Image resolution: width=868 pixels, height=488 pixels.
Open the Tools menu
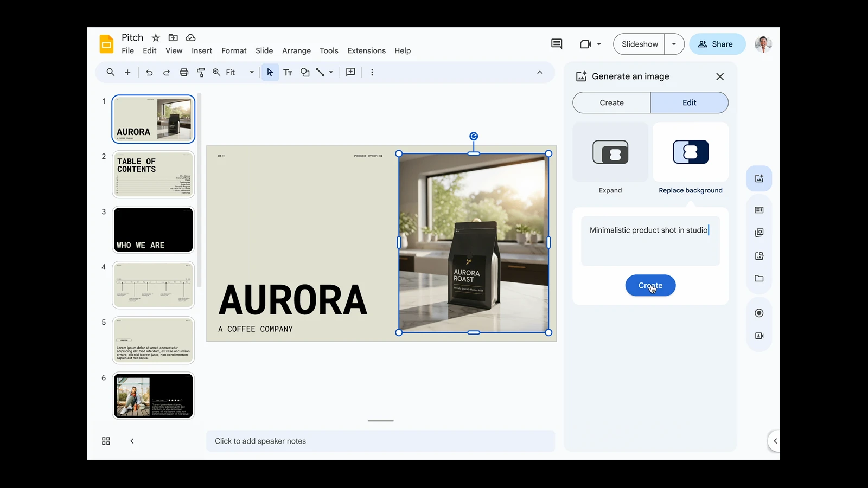tap(329, 50)
